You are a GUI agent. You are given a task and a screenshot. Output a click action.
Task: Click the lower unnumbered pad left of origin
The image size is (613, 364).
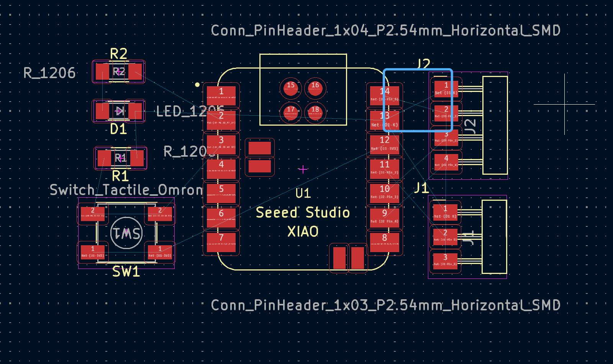(260, 166)
